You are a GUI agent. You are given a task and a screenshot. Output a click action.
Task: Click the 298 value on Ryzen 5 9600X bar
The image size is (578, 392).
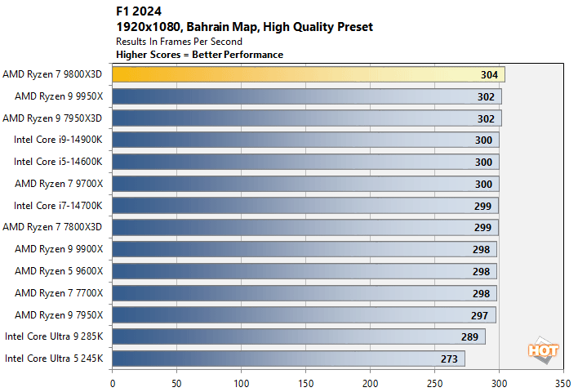click(x=481, y=272)
